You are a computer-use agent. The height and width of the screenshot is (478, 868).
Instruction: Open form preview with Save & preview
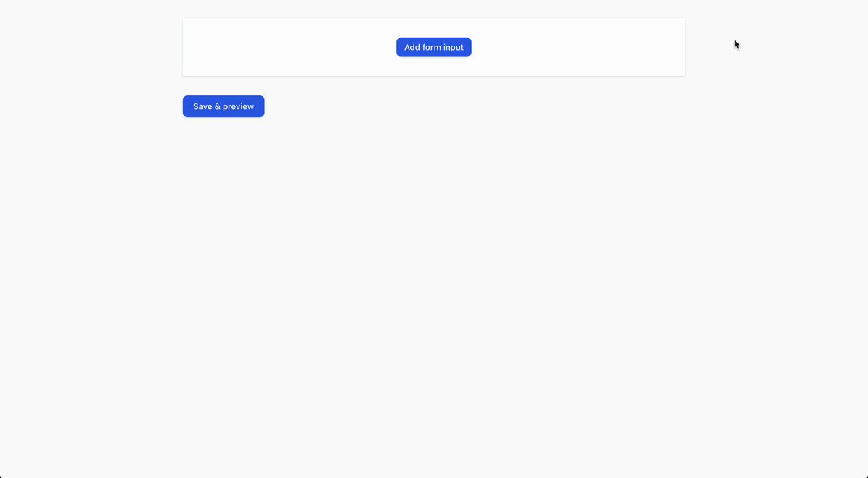(x=223, y=106)
